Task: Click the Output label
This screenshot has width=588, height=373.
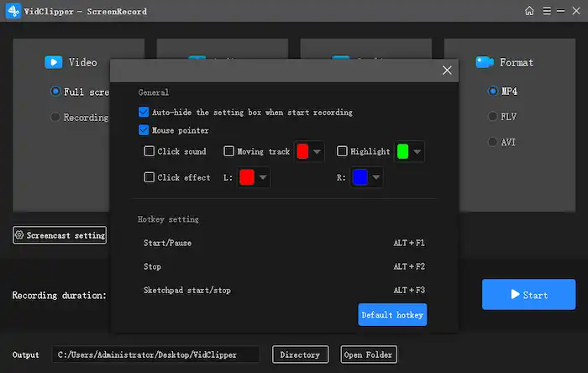Action: 25,355
